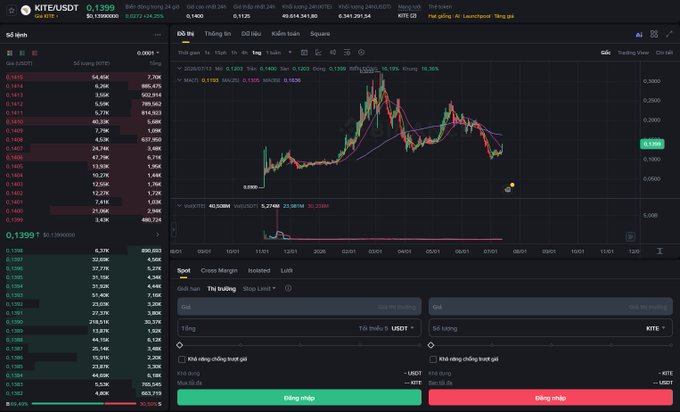Click the buy amount slider handle
The image size is (680, 412).
pyautogui.click(x=180, y=345)
